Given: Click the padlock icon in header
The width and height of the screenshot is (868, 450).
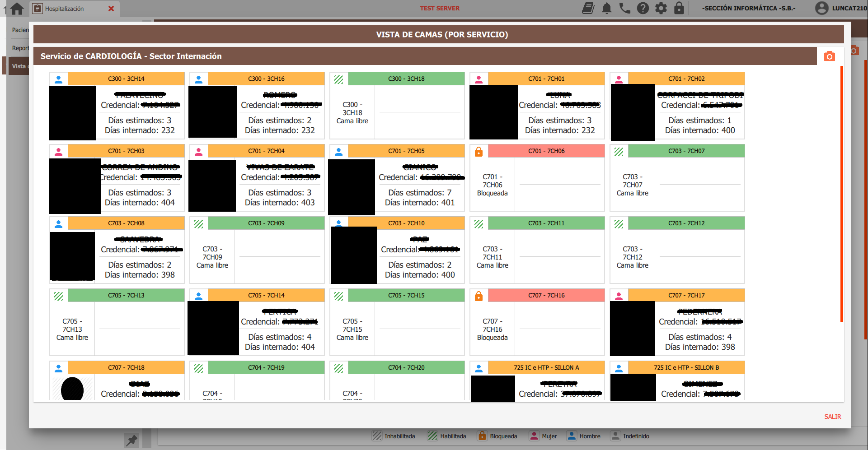Looking at the screenshot, I should tap(679, 8).
